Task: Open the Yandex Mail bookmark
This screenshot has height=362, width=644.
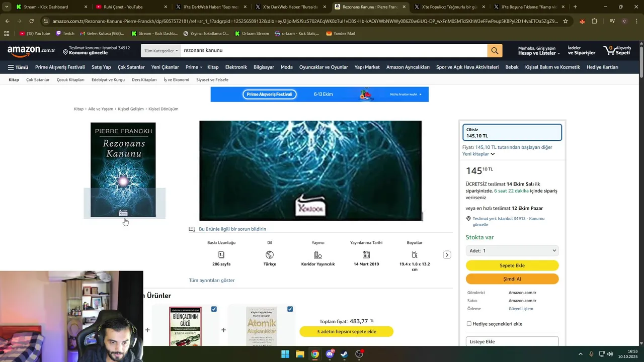Action: tap(341, 33)
